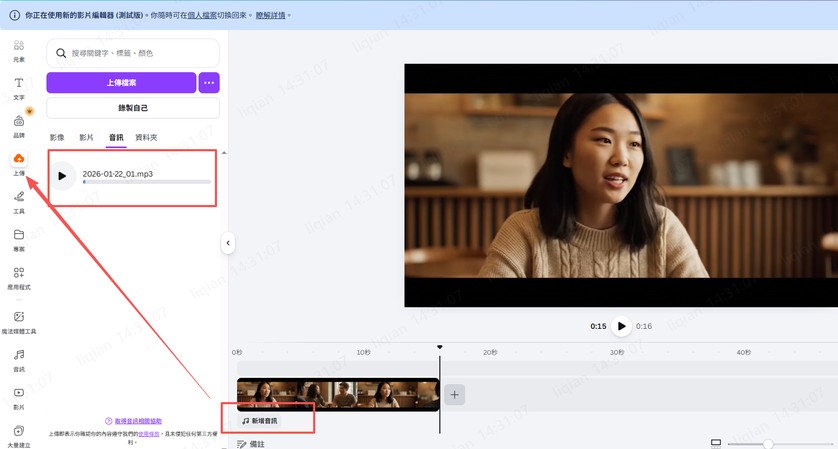838x449 pixels.
Task: Click the info icon in top banner
Action: coord(14,15)
